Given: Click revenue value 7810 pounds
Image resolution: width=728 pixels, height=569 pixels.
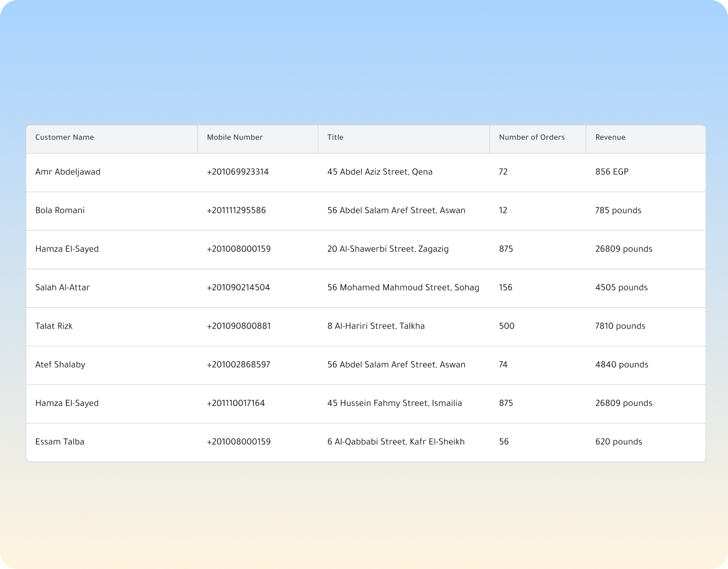Looking at the screenshot, I should [x=620, y=326].
